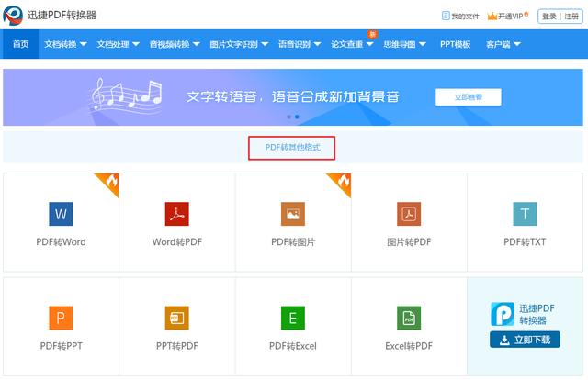The image size is (588, 380).
Task: Expand the 文档处理 dropdown arrow
Action: (x=136, y=44)
